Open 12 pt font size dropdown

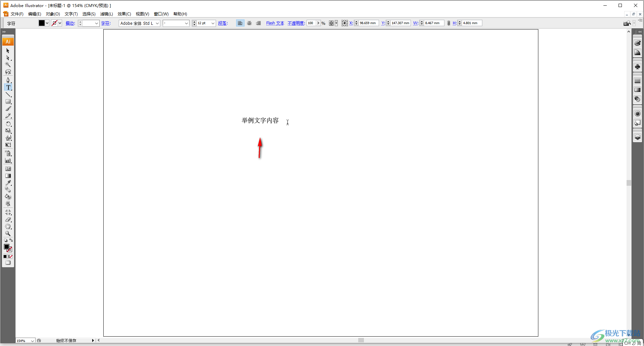tap(213, 23)
